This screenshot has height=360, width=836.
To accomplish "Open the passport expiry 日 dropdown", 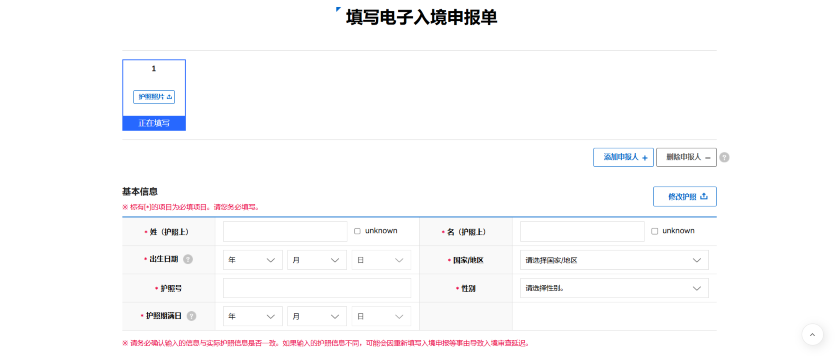I will (381, 316).
